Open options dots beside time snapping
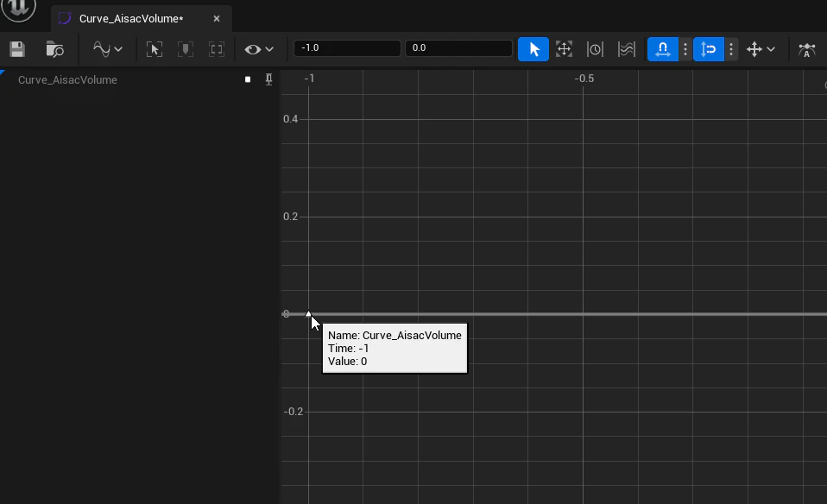The width and height of the screenshot is (827, 504). click(685, 49)
